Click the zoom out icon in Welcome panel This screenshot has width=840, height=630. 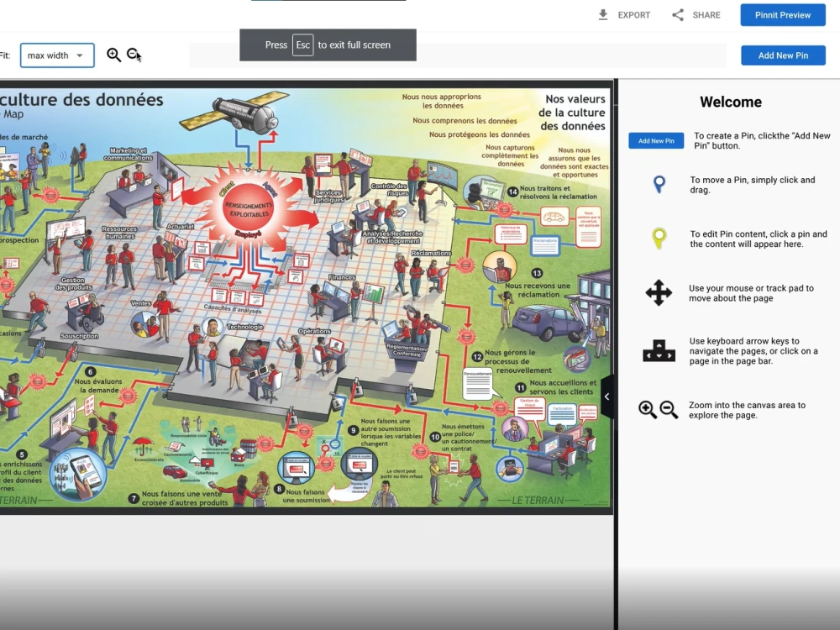(669, 410)
